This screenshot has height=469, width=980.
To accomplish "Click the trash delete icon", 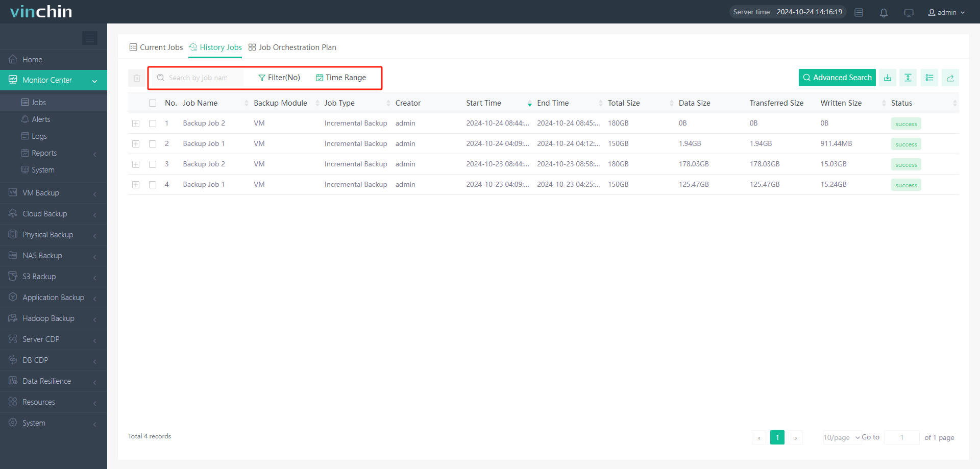I will pos(137,78).
